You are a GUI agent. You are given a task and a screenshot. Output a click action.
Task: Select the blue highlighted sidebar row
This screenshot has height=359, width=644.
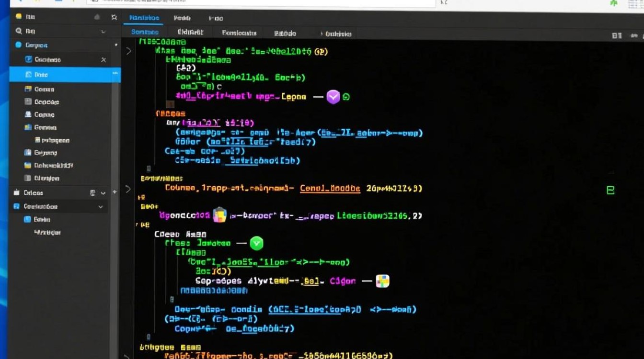(x=65, y=75)
